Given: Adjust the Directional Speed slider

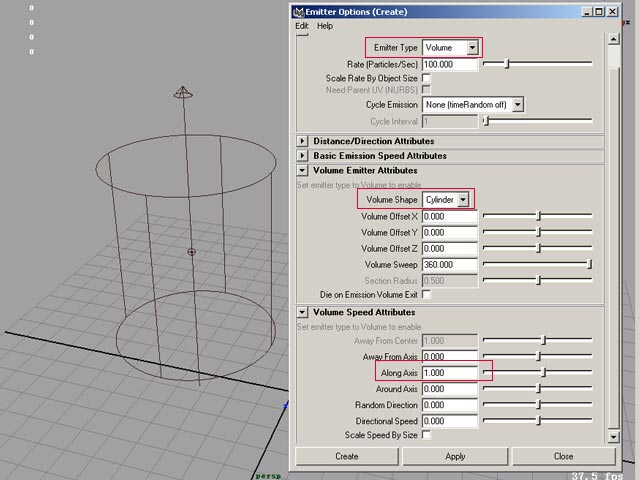Looking at the screenshot, I should click(538, 420).
